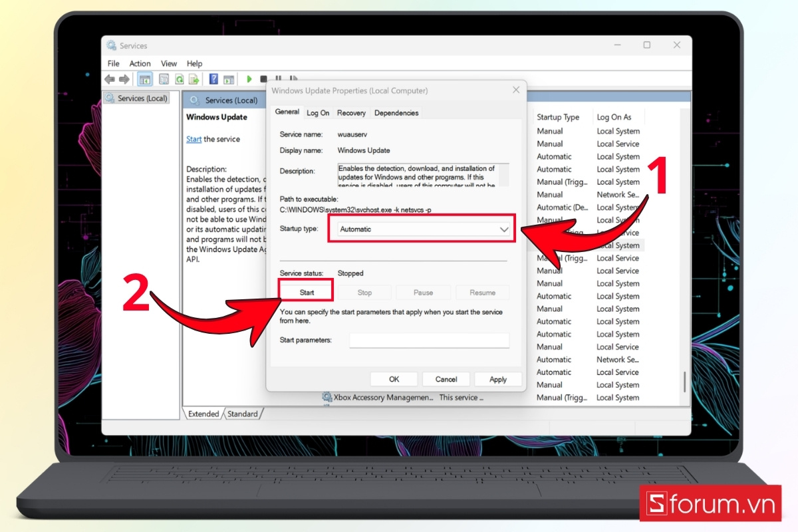This screenshot has height=532, width=798.
Task: Open the Help menu
Action: 194,64
